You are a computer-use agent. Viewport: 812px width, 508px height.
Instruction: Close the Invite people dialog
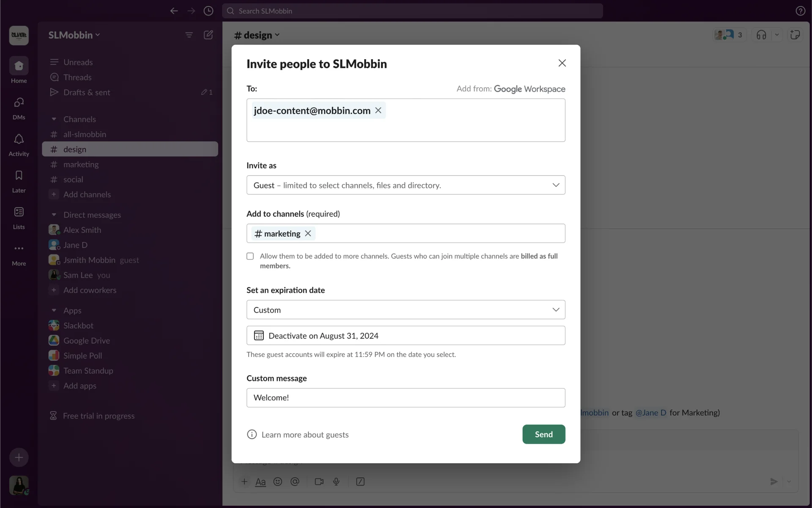coord(562,63)
